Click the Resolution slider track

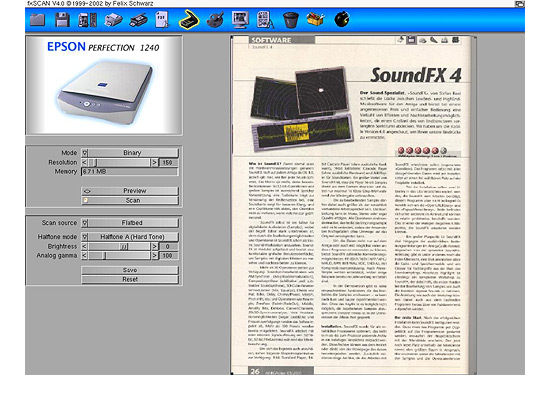(x=119, y=162)
